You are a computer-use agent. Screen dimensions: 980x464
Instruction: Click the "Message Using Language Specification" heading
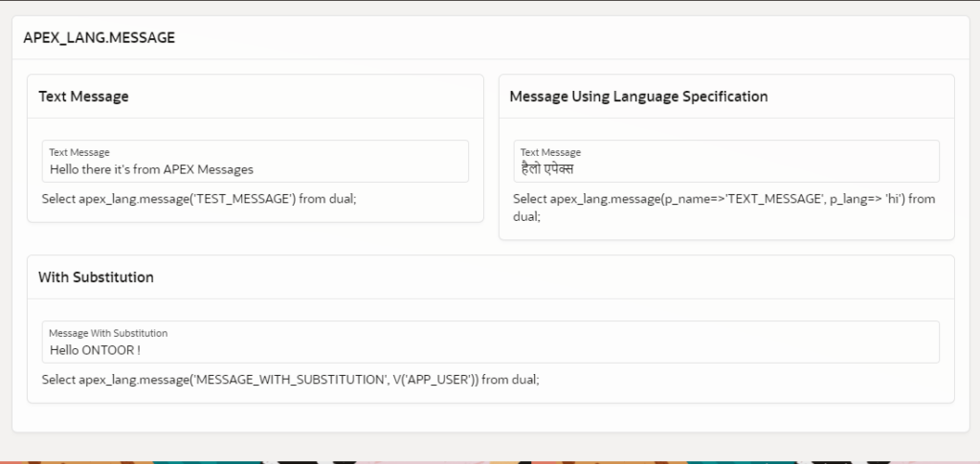coord(638,97)
